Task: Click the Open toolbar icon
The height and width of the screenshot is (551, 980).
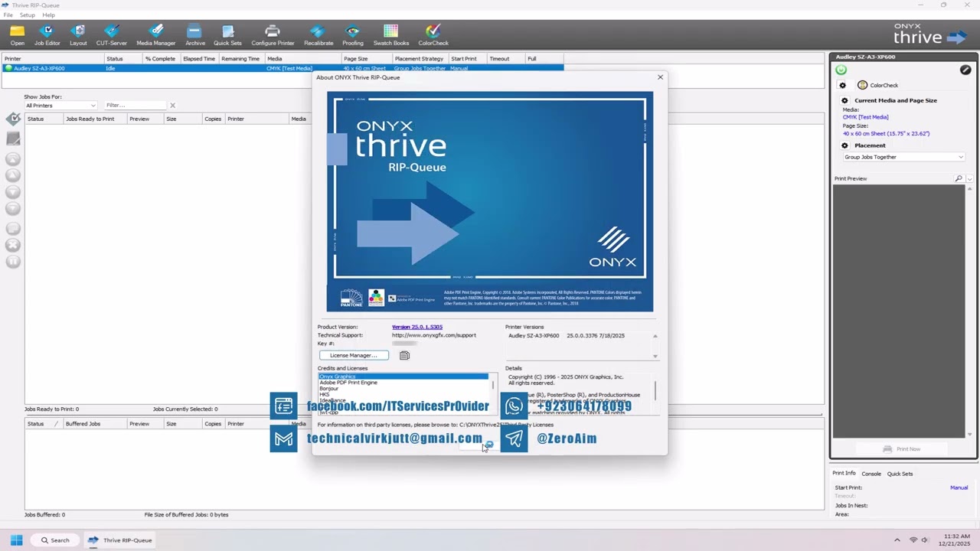Action: (17, 35)
